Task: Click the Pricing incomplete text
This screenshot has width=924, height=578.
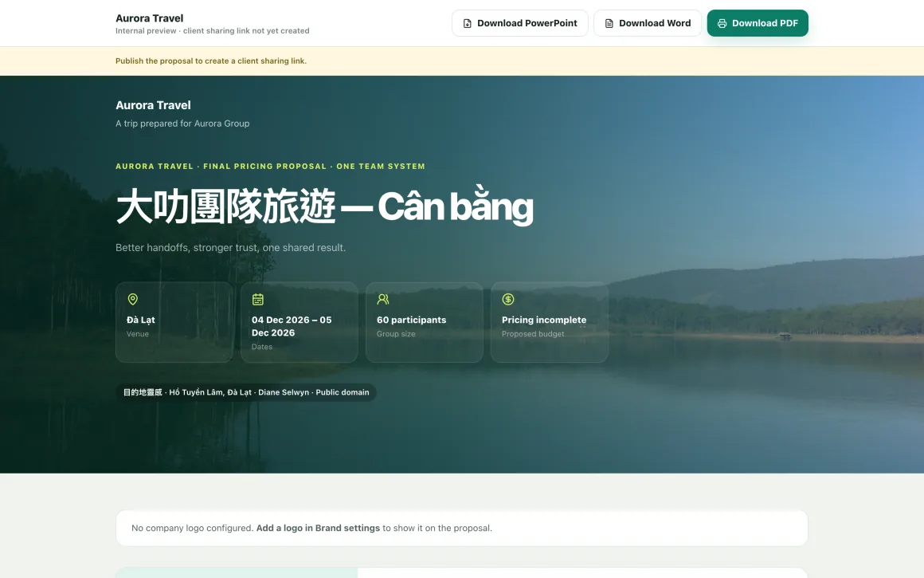Action: click(544, 320)
